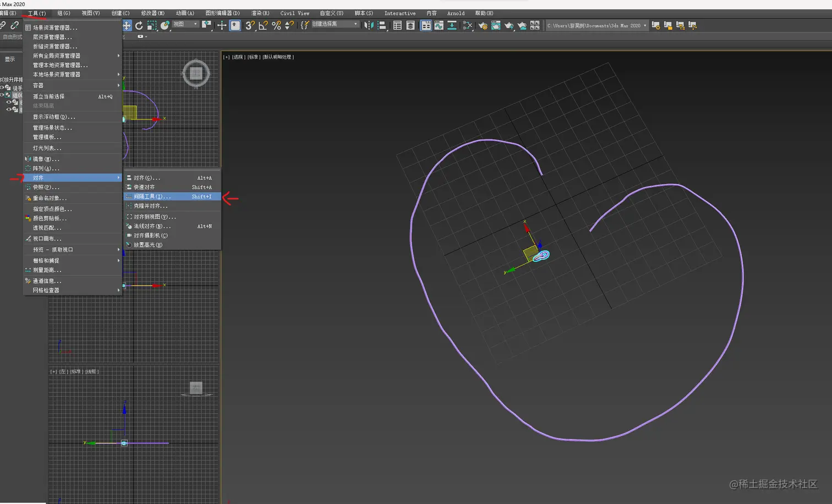Choose 快速对齐 in the submenu
The height and width of the screenshot is (504, 832).
coord(172,187)
